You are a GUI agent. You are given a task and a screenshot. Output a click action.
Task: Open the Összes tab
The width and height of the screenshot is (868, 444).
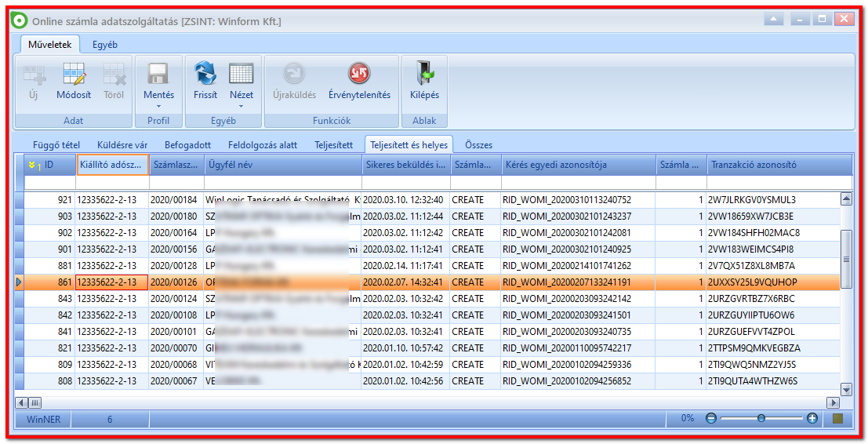(478, 145)
